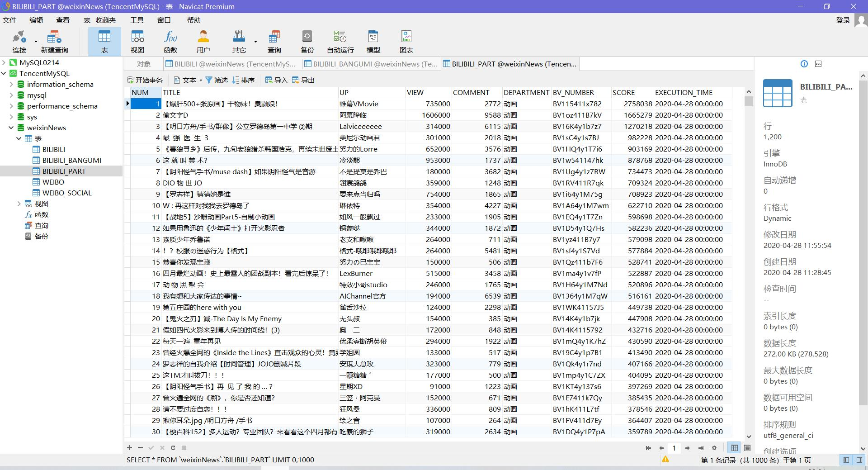Click 登录 login link
The width and height of the screenshot is (868, 470).
[x=843, y=20]
